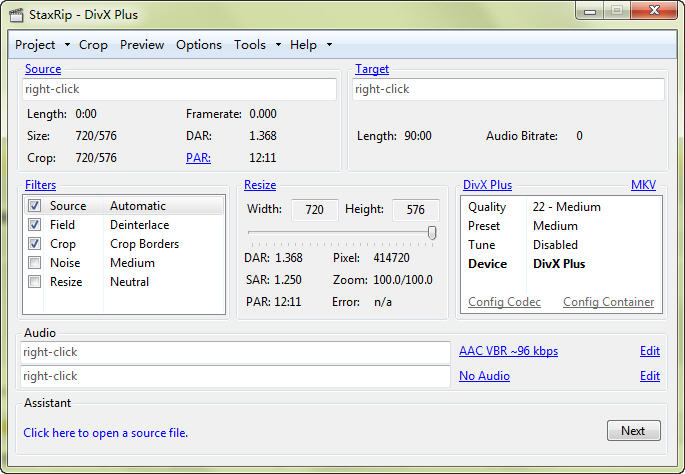Open the Help menu dropdown
685x474 pixels.
point(310,45)
